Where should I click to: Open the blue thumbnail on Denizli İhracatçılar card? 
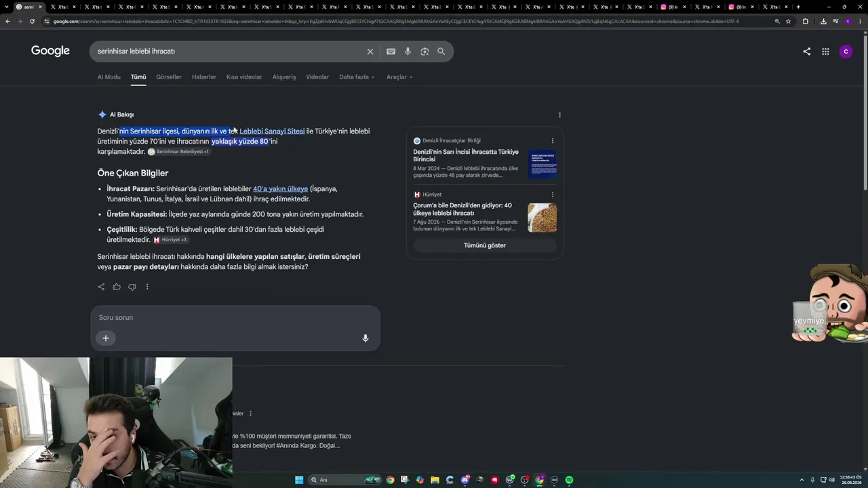click(x=542, y=164)
